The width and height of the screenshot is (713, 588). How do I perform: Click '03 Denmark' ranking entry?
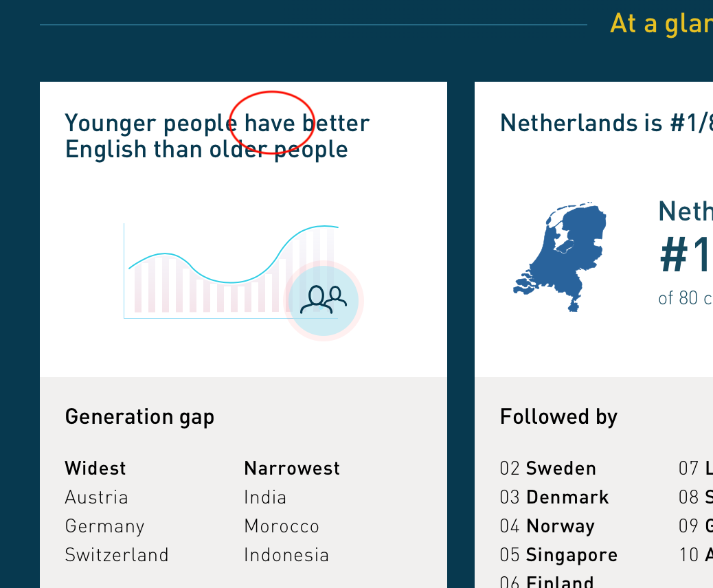tap(554, 497)
